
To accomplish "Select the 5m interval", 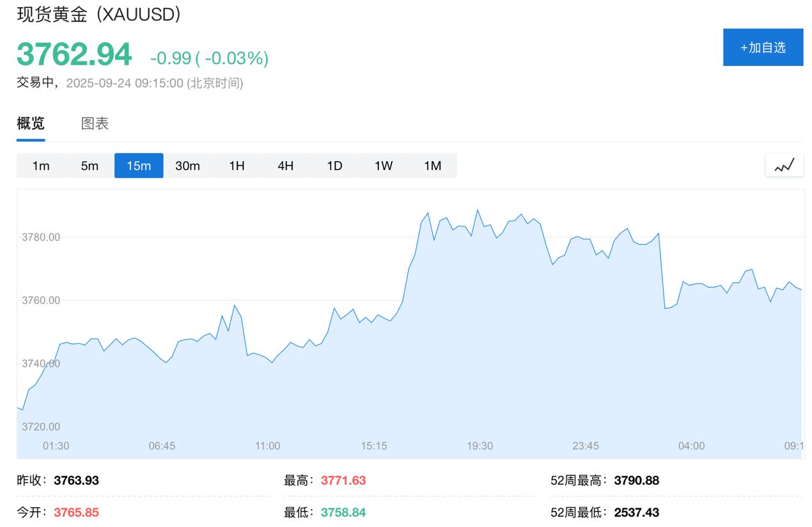I will [90, 166].
